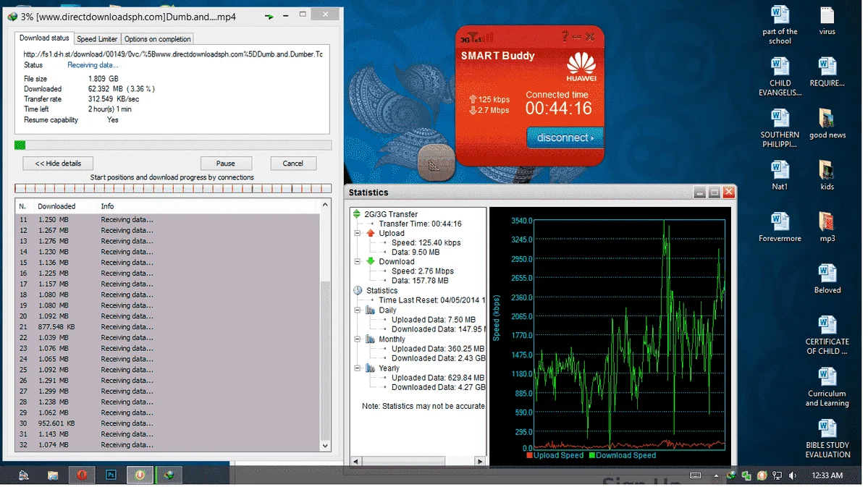Click the download URL text field
Screen dimensions: 868x487
pos(173,54)
